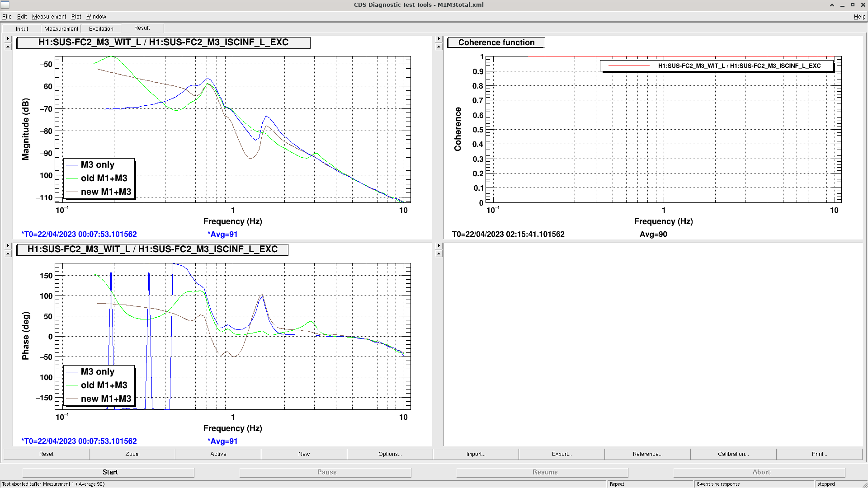This screenshot has height=488, width=868.
Task: Click the magnitude plot legend box
Action: 99,178
